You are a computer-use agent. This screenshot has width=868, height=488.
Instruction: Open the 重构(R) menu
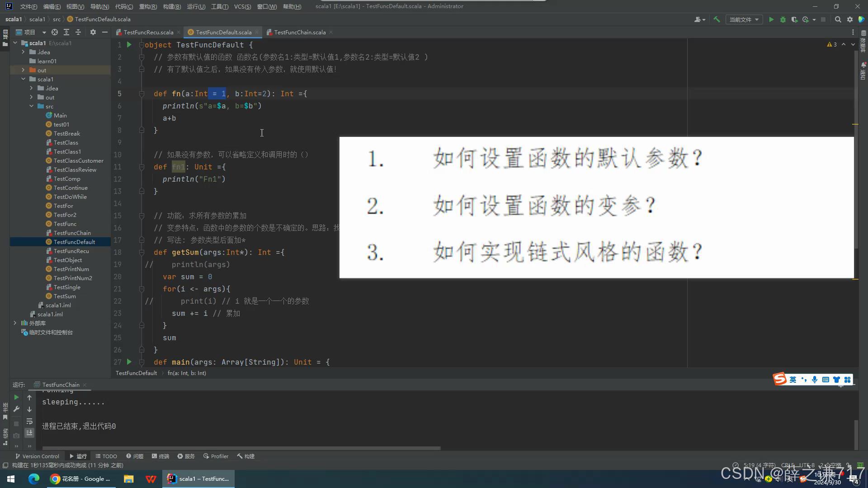148,6
